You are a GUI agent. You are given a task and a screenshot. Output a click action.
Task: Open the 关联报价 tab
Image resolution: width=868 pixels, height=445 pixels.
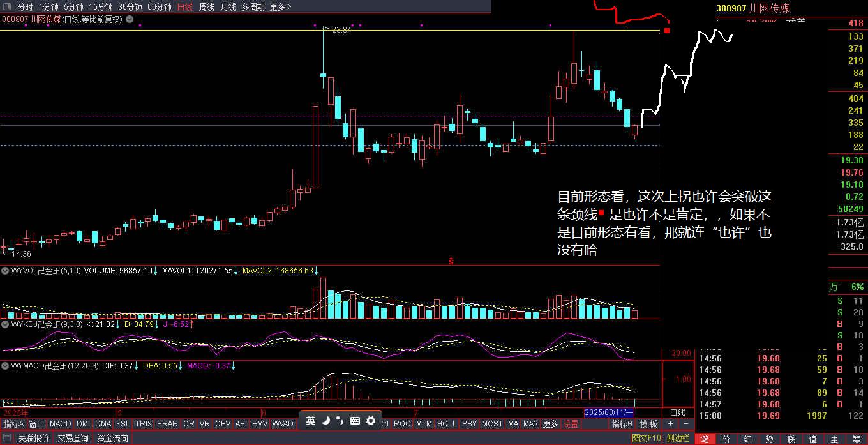click(x=33, y=438)
